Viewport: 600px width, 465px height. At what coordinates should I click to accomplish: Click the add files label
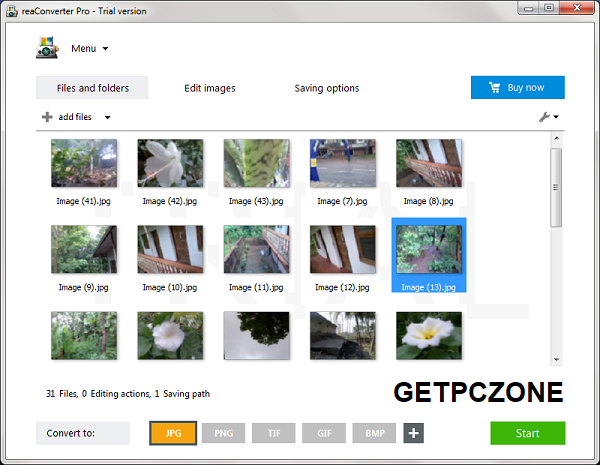point(75,117)
